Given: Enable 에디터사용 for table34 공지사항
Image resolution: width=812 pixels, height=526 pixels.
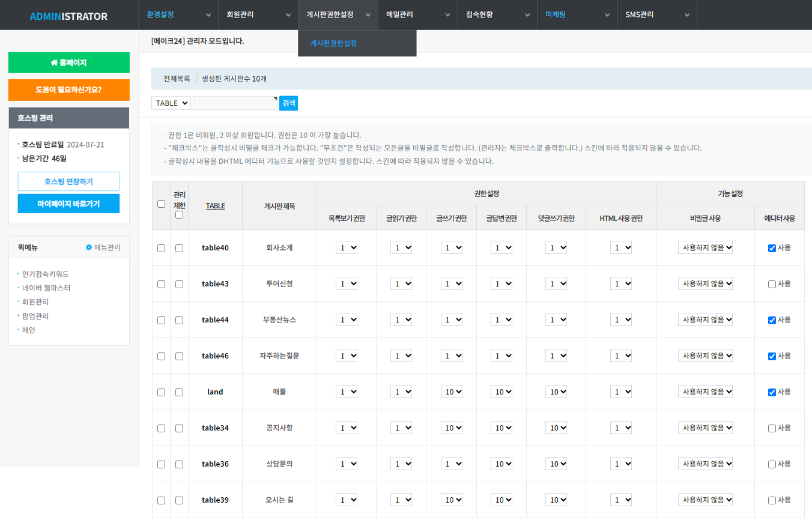Looking at the screenshot, I should (x=772, y=428).
